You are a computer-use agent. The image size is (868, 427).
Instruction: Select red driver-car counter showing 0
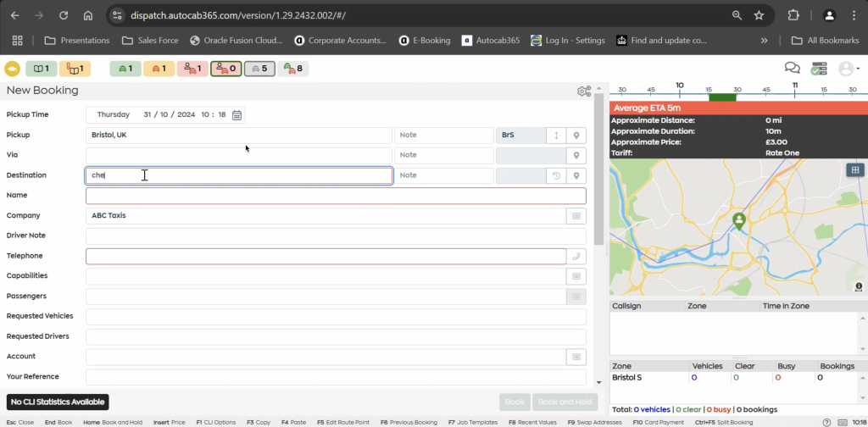tap(225, 69)
